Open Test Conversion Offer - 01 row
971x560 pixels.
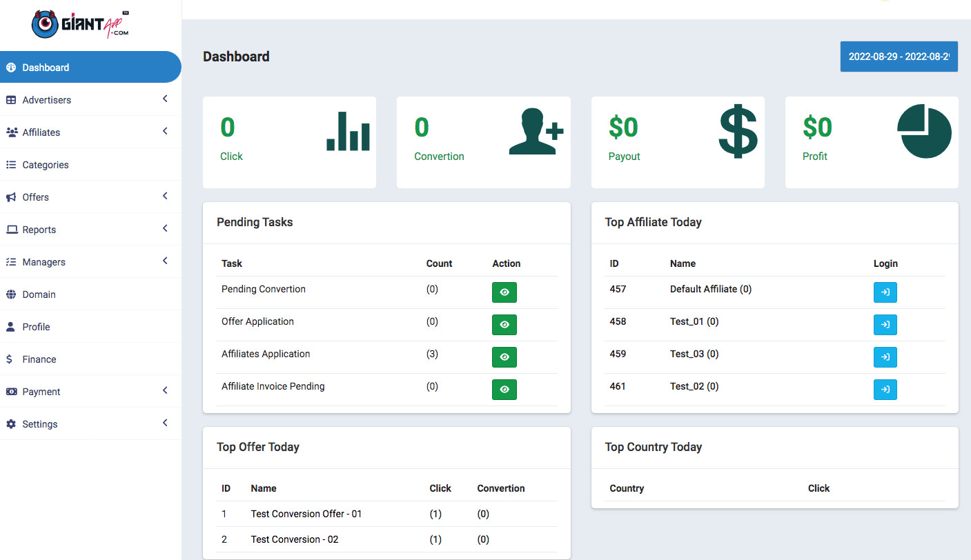pyautogui.click(x=306, y=514)
